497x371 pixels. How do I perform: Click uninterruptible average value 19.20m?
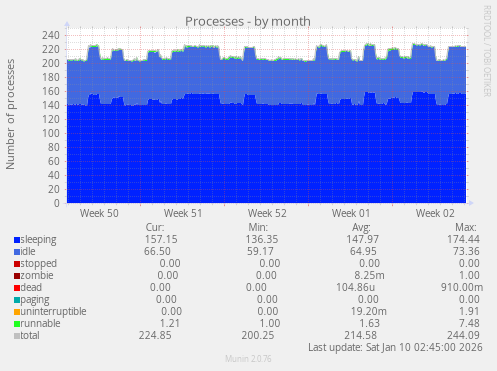pyautogui.click(x=369, y=311)
